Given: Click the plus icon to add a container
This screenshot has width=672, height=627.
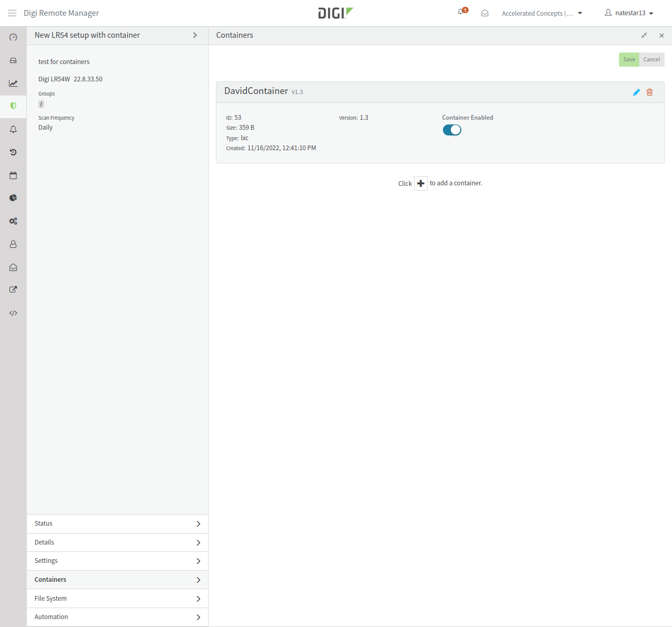Looking at the screenshot, I should 421,183.
